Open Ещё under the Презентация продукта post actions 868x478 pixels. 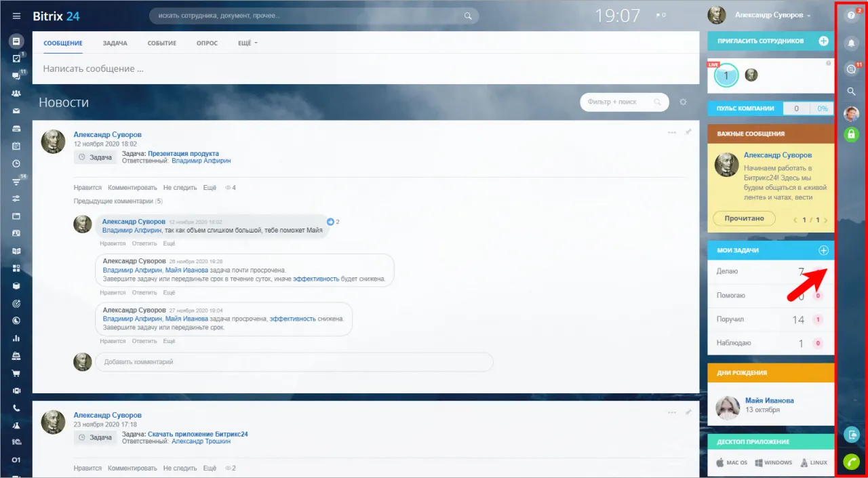click(x=210, y=188)
